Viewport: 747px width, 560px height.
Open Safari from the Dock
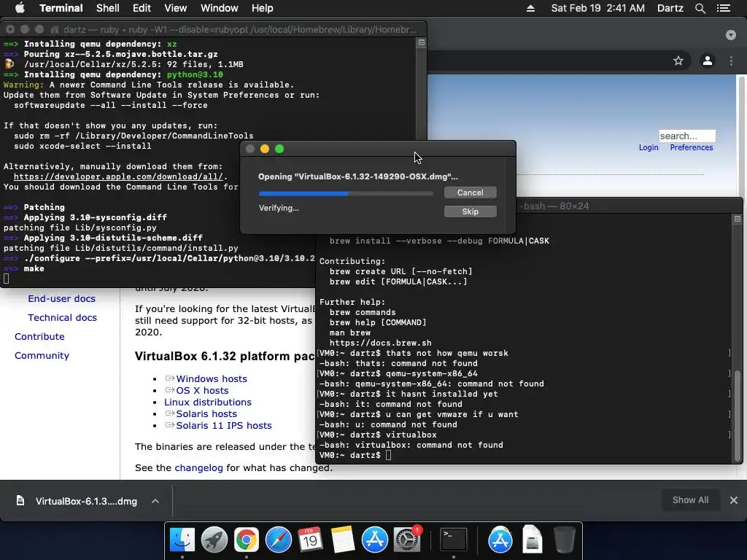tap(278, 540)
